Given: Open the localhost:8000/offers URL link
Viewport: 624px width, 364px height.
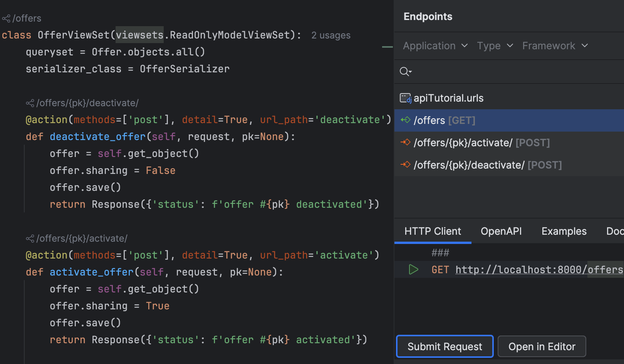Looking at the screenshot, I should coord(539,270).
